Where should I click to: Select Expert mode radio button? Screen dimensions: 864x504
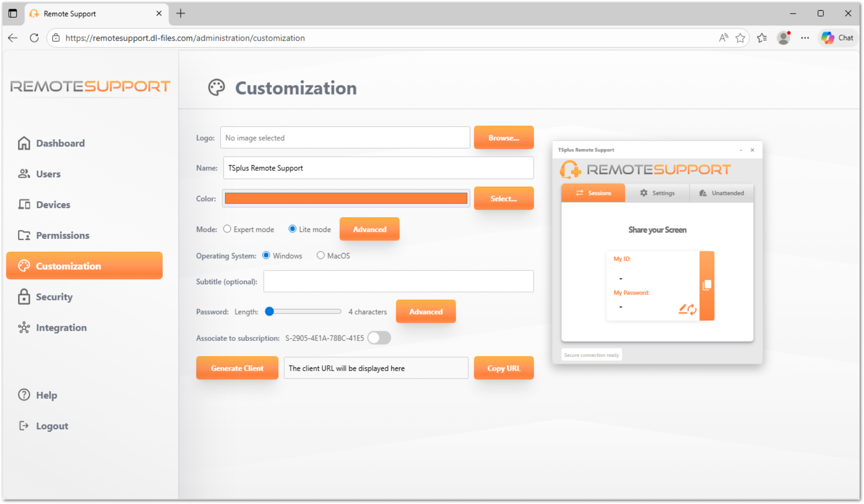click(x=227, y=229)
